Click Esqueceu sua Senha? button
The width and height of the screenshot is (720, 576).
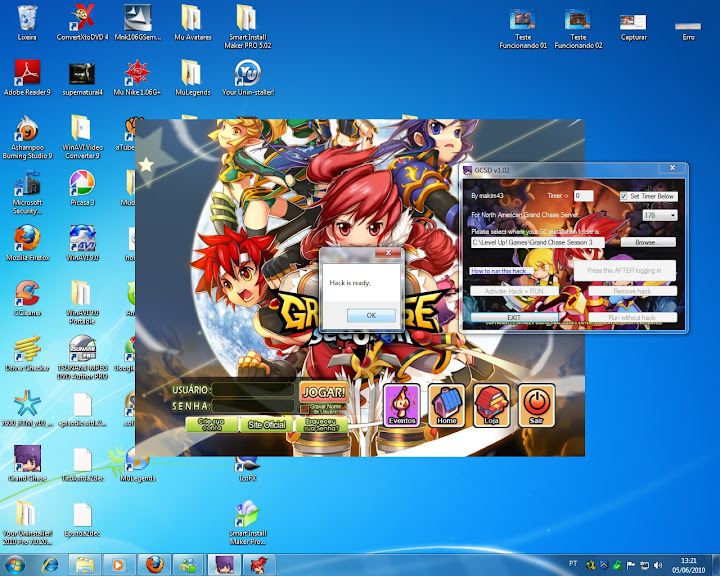[x=321, y=424]
